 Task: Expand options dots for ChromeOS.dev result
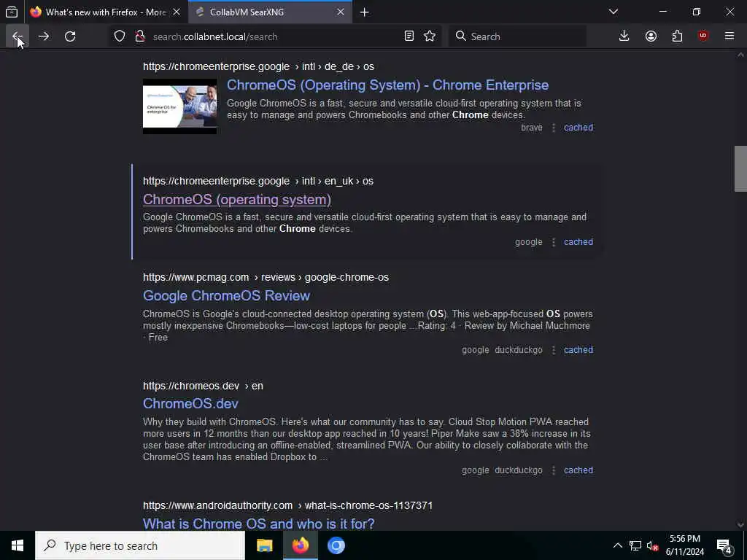pyautogui.click(x=553, y=470)
